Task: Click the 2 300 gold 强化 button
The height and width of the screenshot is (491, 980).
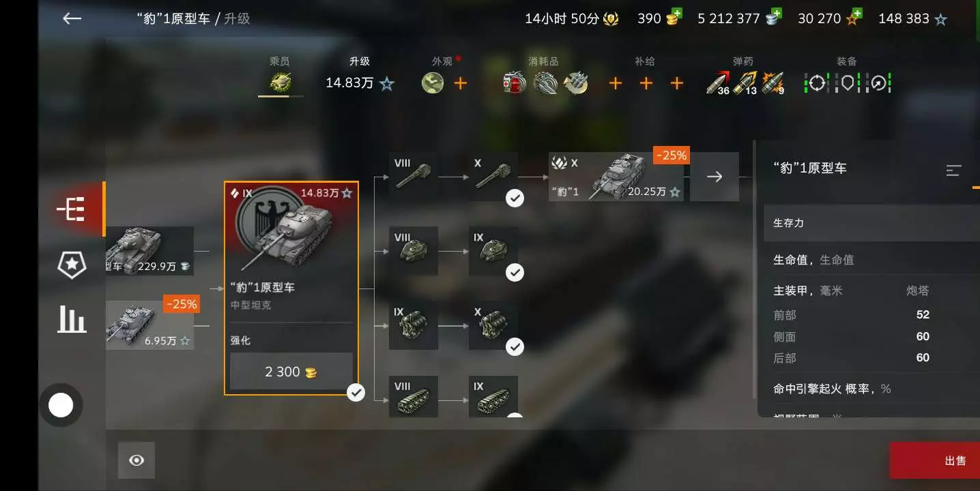Action: coord(291,372)
